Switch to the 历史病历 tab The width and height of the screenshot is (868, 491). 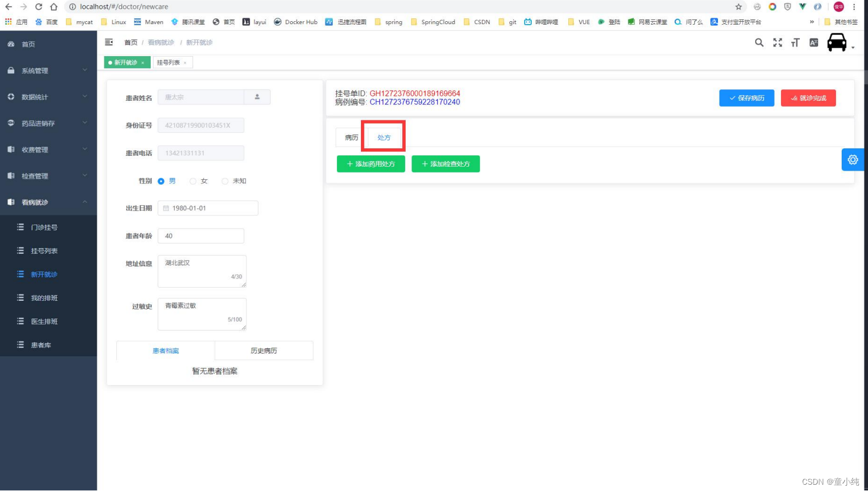click(x=264, y=351)
